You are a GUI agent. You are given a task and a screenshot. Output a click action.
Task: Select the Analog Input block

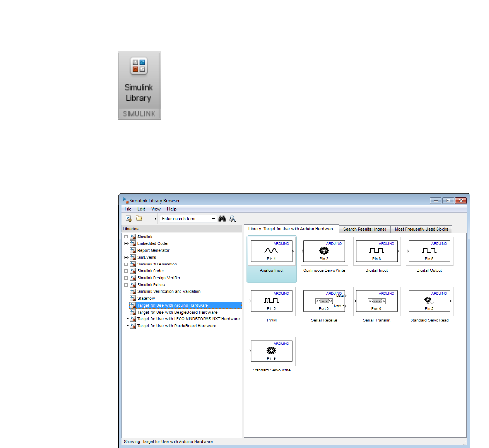272,259
